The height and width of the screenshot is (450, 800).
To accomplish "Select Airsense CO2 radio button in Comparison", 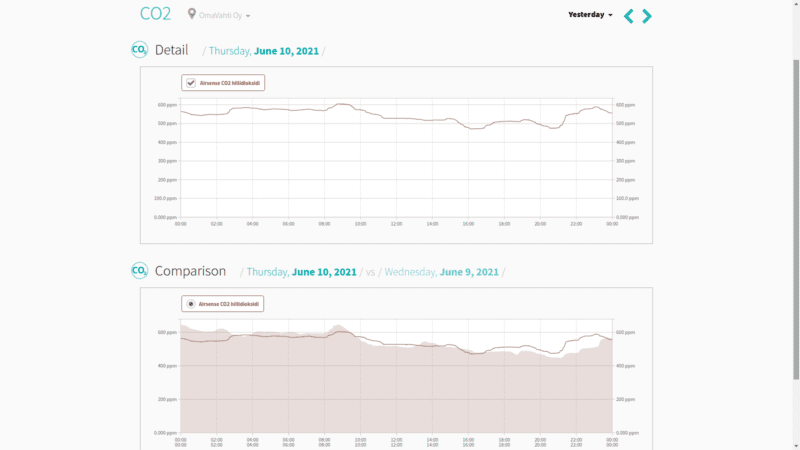I will tap(191, 303).
